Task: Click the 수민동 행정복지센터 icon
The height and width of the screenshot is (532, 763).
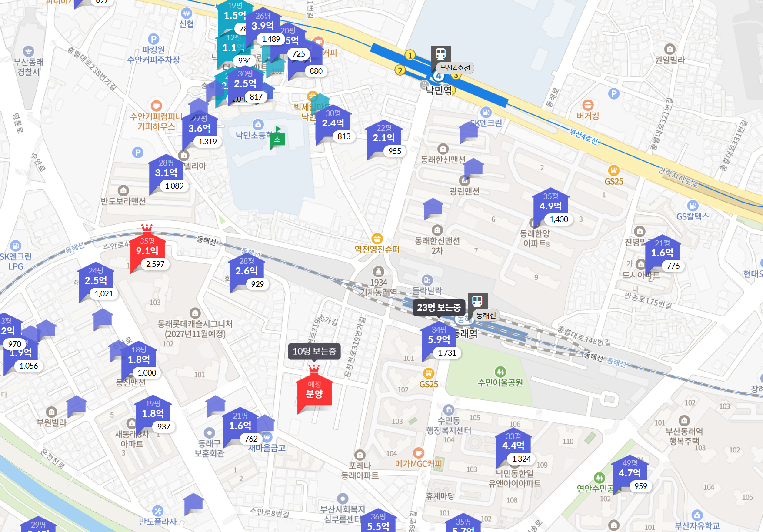Action: tap(449, 409)
